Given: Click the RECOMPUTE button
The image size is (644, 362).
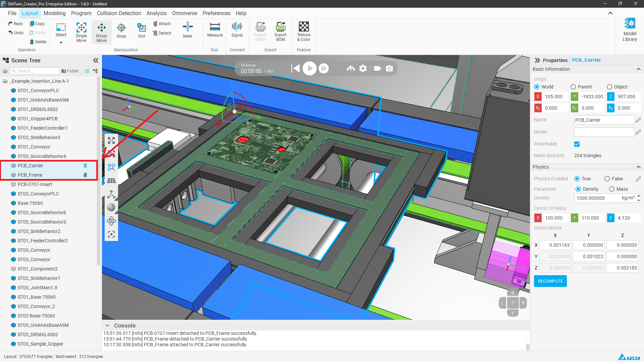Looking at the screenshot, I should pos(550,281).
